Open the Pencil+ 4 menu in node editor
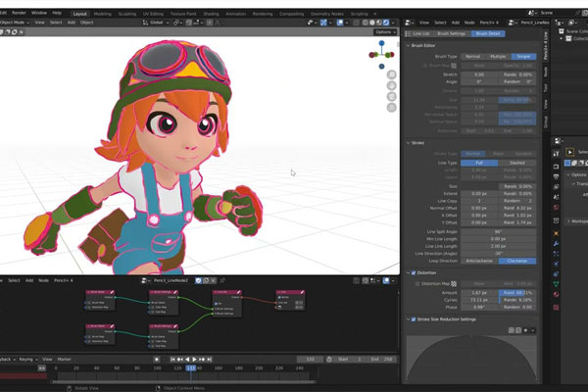 (64, 280)
